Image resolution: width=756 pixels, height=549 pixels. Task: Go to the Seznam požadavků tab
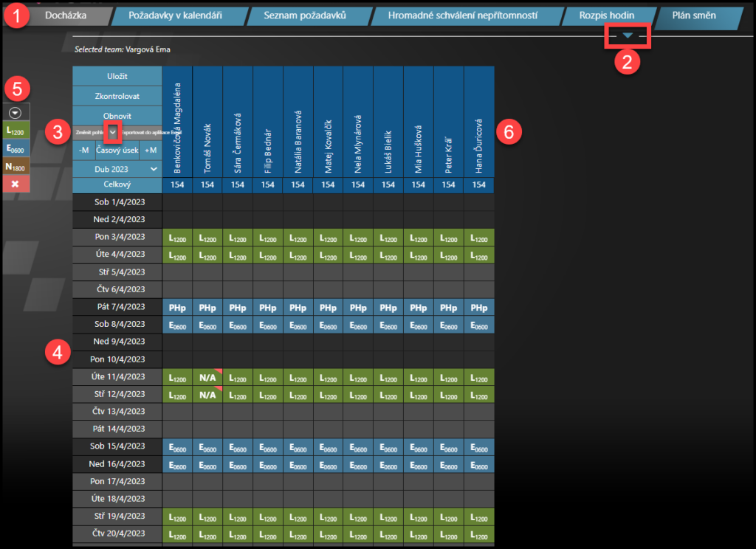pos(304,15)
